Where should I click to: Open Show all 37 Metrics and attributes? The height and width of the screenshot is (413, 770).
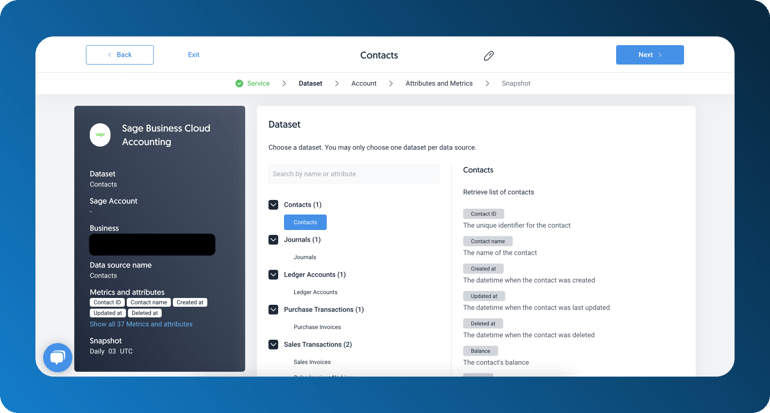click(x=141, y=324)
